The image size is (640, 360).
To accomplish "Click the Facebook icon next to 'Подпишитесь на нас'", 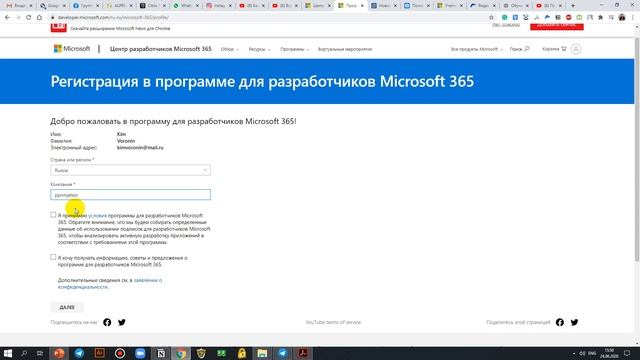I will coord(107,322).
